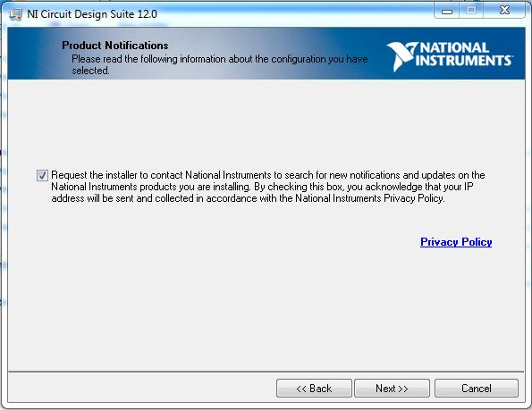Uncheck the notifications and updates checkbox

[x=42, y=175]
